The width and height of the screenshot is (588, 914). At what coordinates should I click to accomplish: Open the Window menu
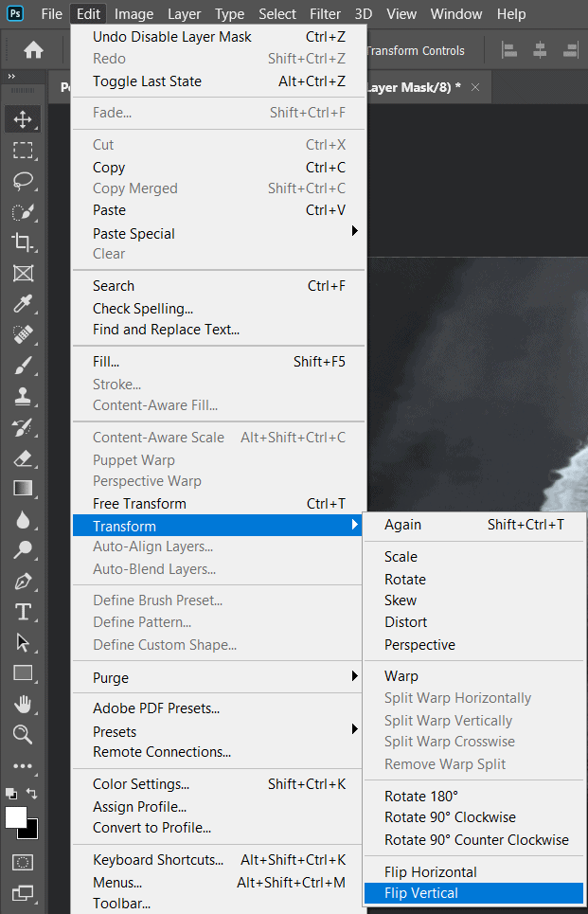456,14
